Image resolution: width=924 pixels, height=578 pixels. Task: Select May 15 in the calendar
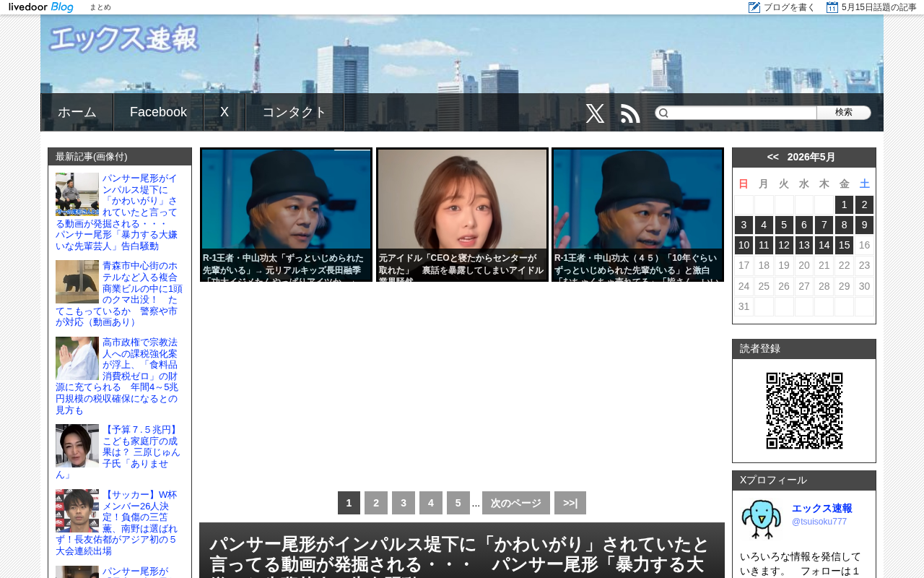pos(844,245)
